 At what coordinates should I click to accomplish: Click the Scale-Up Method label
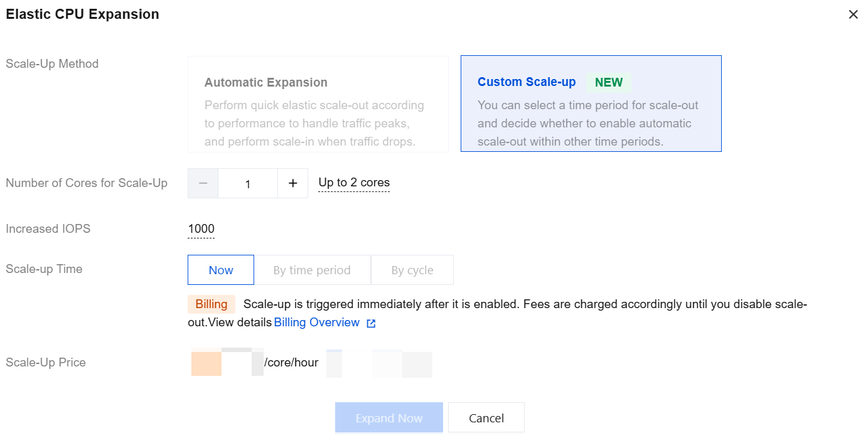click(x=52, y=64)
